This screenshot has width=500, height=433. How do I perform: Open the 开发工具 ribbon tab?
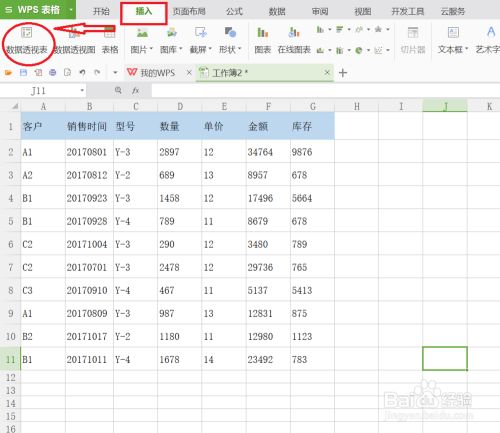408,12
